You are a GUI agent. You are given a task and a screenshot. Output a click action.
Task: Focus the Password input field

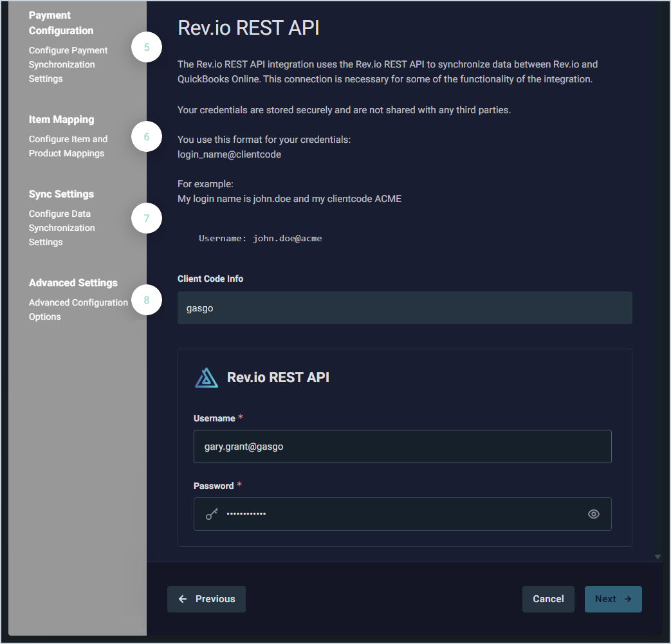pyautogui.click(x=403, y=514)
